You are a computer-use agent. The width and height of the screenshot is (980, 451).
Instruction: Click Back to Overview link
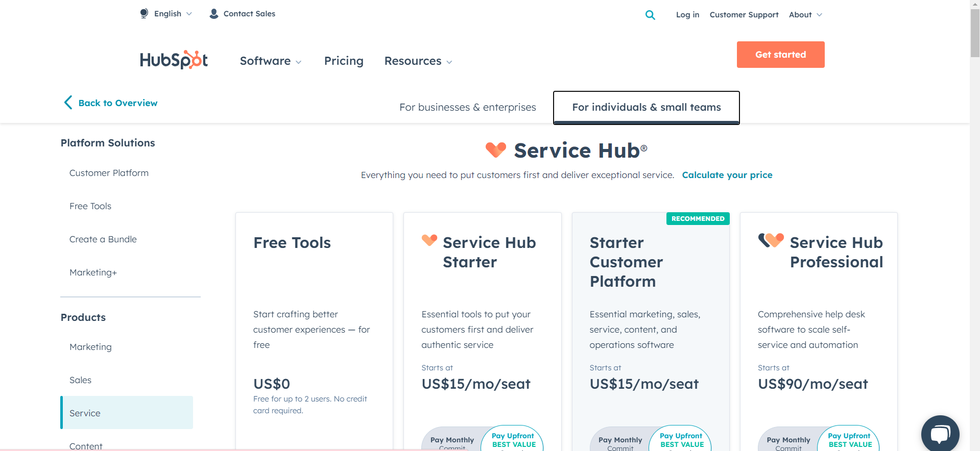point(118,103)
